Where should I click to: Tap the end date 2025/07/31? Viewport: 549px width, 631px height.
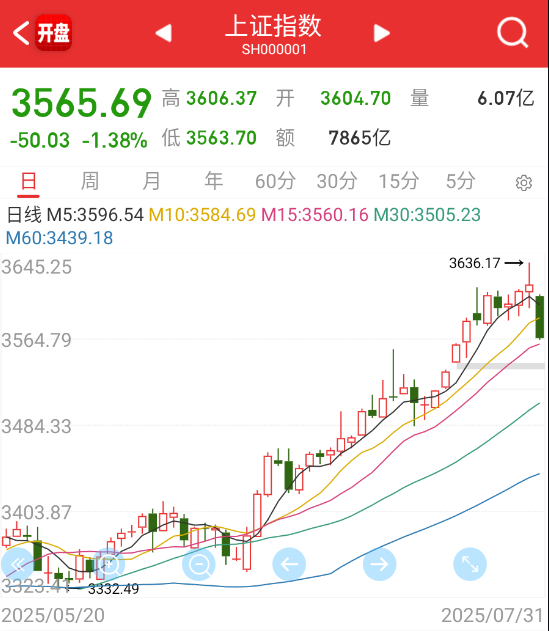point(493,615)
